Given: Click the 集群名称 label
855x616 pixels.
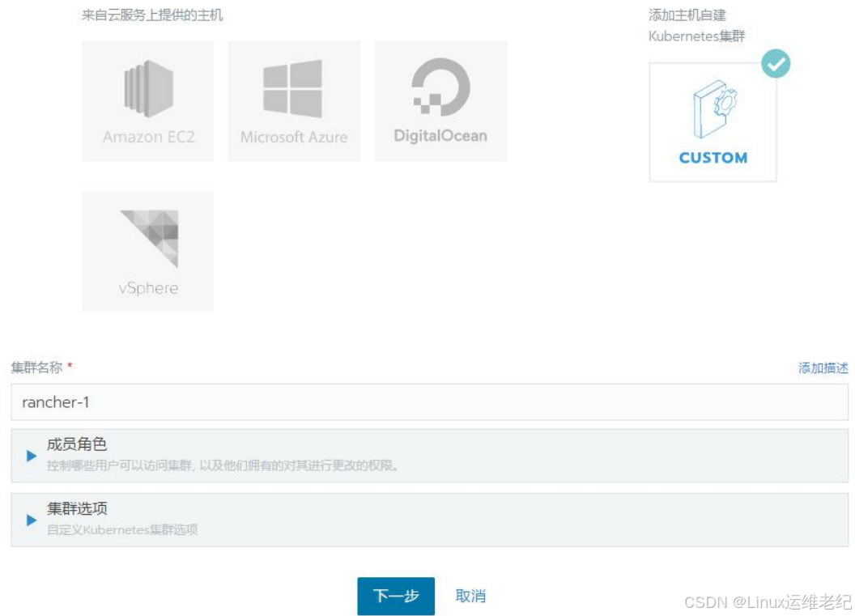Looking at the screenshot, I should (37, 367).
